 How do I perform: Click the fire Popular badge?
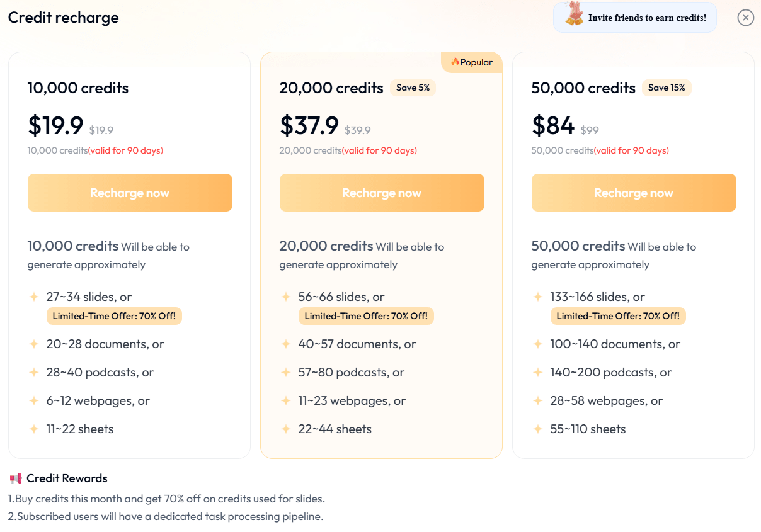pyautogui.click(x=471, y=62)
